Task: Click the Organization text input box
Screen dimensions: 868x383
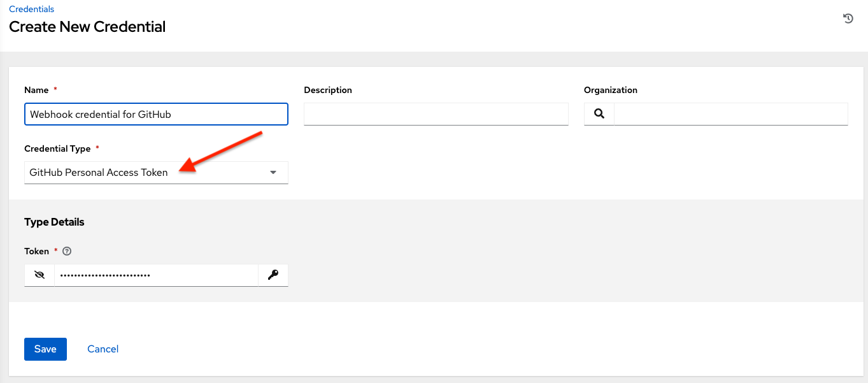Action: point(730,114)
